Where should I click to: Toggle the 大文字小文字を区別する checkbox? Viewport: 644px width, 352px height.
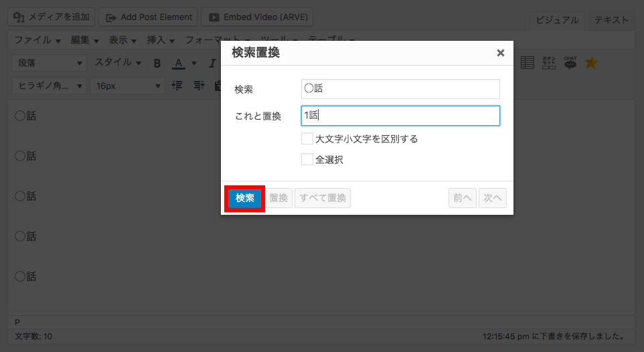pos(307,139)
